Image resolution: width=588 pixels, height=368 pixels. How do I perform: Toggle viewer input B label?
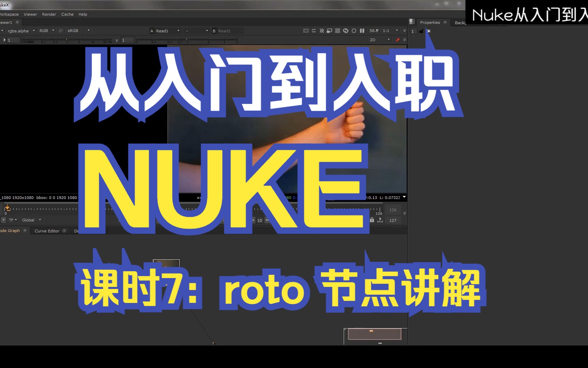(214, 31)
